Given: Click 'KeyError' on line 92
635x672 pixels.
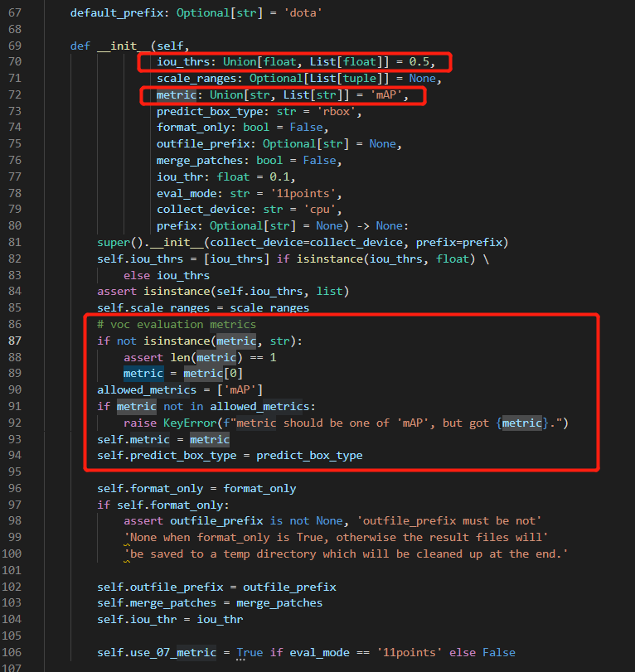Looking at the screenshot, I should [190, 423].
